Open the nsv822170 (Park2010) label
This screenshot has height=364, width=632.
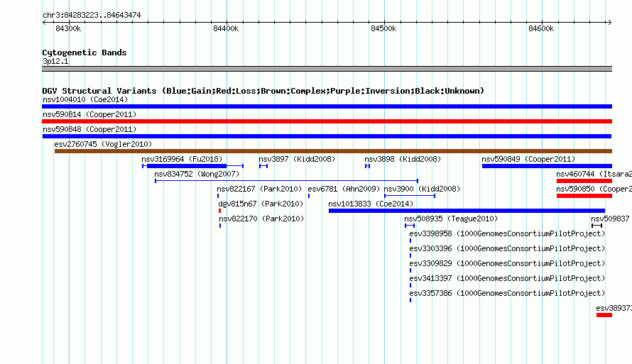click(x=261, y=219)
